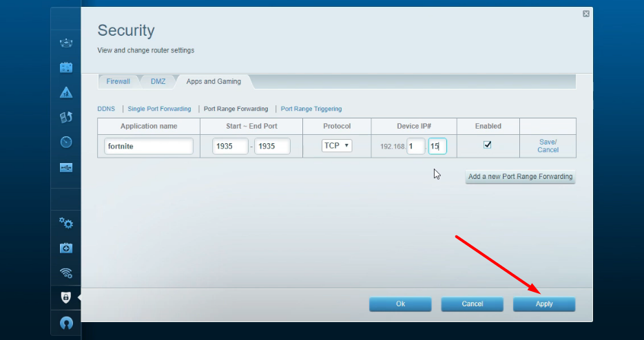Expand the TCP protocol dropdown
644x340 pixels.
click(x=337, y=146)
